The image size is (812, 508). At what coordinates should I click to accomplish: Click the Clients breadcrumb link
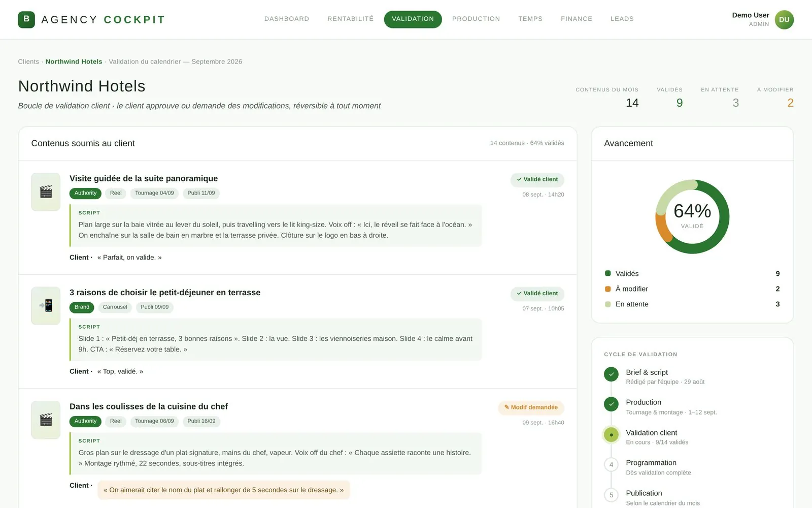[x=28, y=61]
